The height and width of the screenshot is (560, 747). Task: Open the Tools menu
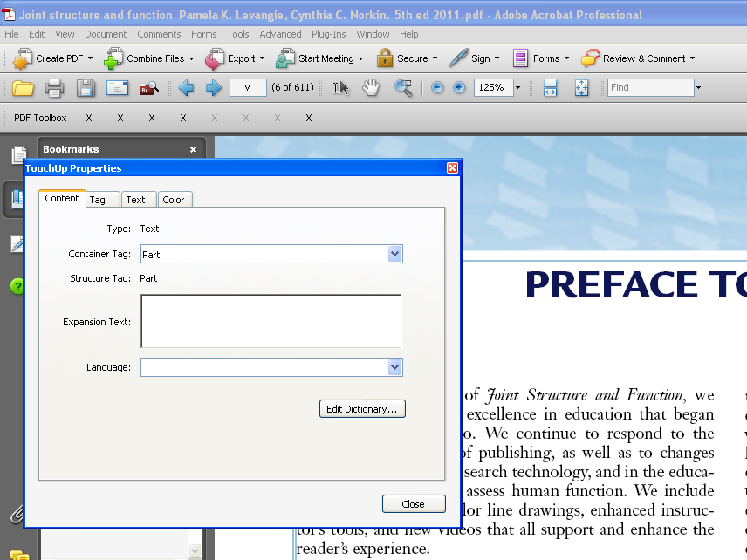click(x=238, y=34)
